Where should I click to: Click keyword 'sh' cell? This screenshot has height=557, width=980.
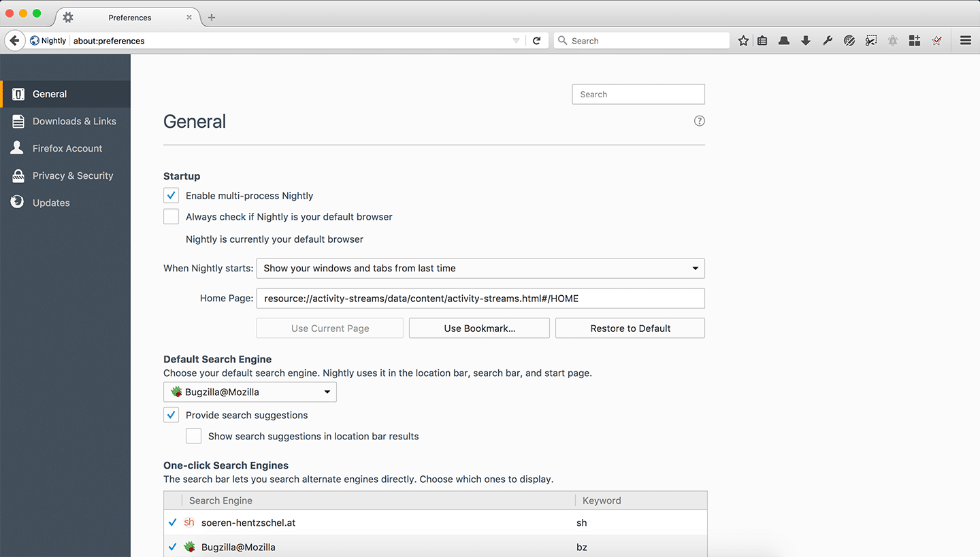tap(581, 523)
